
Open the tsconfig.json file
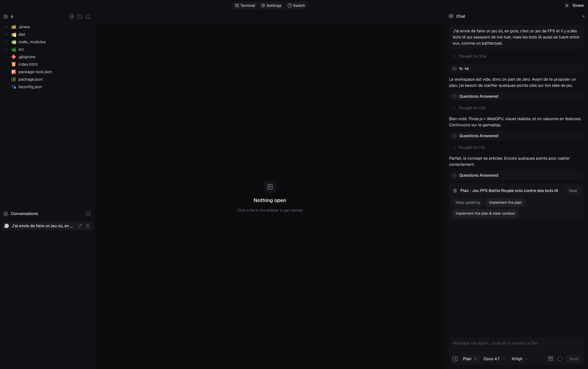(x=30, y=87)
